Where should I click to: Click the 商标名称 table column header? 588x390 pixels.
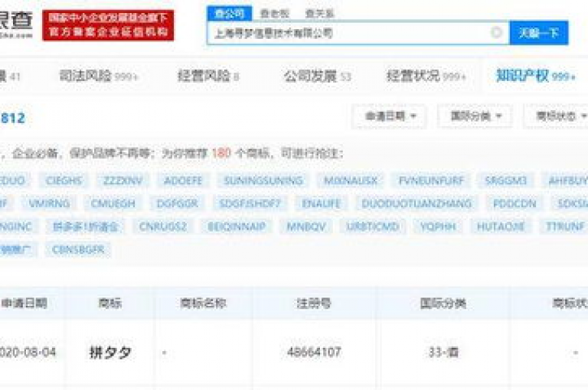203,303
